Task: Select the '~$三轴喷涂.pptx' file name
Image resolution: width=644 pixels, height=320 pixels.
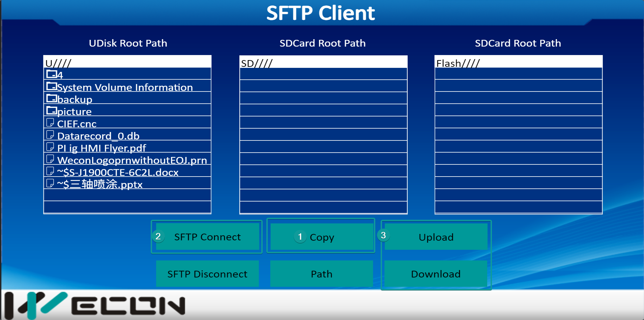Action: [100, 185]
